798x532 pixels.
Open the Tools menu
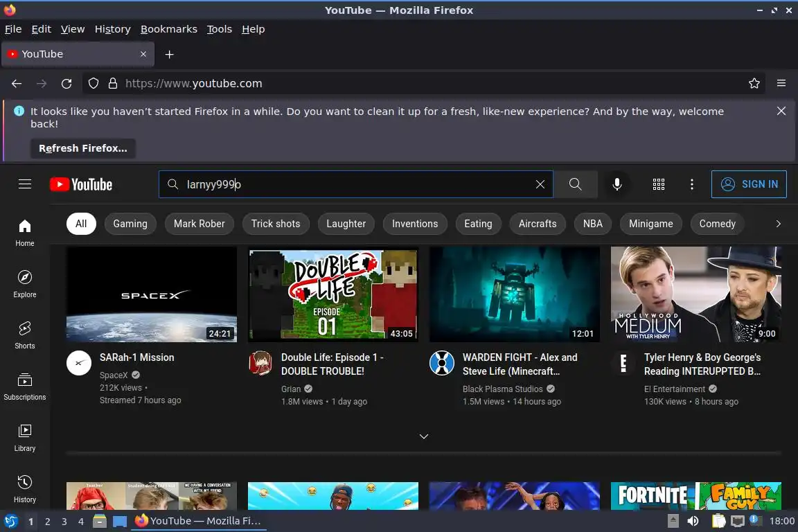(220, 29)
